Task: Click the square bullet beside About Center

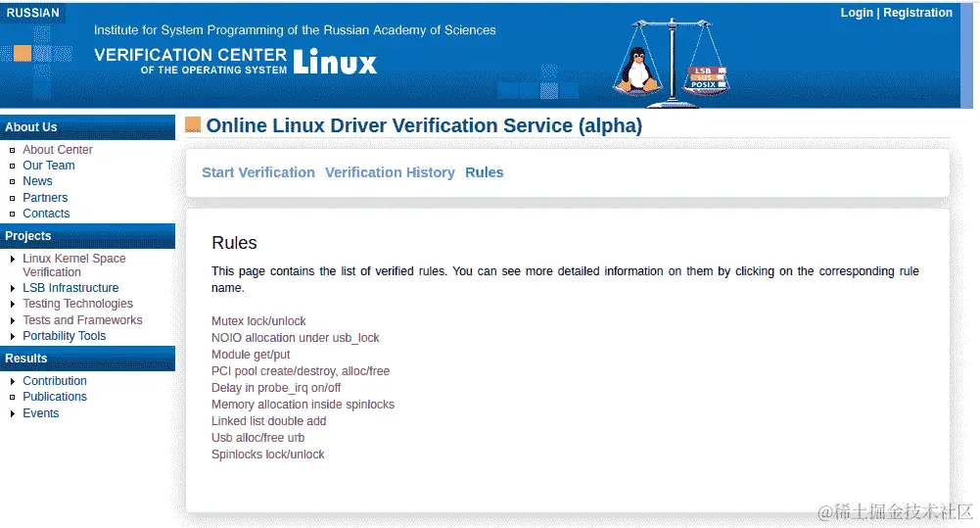Action: (13, 150)
